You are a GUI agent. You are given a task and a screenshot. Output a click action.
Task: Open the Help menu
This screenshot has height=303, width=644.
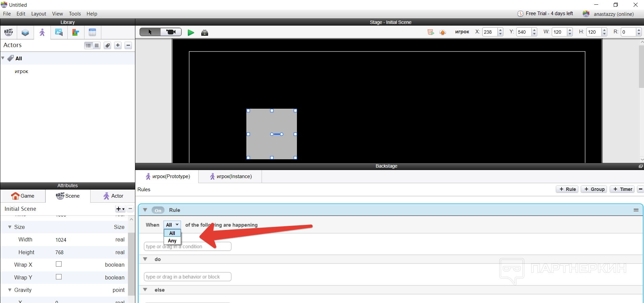point(92,14)
